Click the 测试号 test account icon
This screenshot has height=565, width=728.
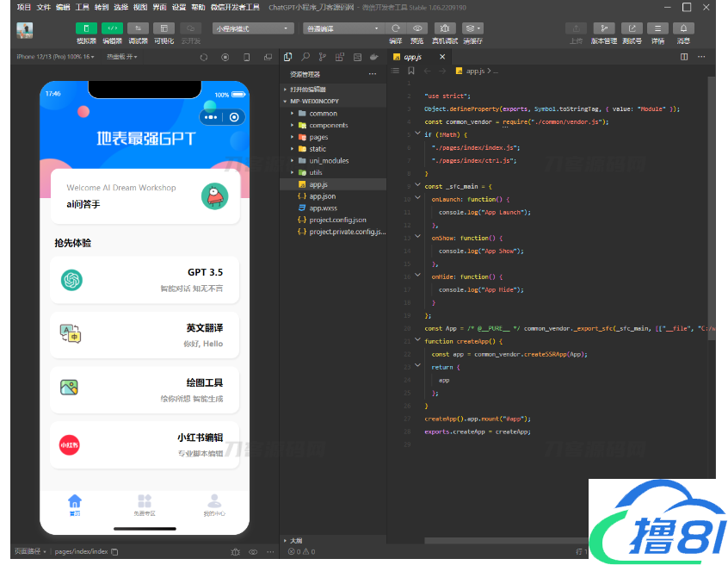pos(632,28)
